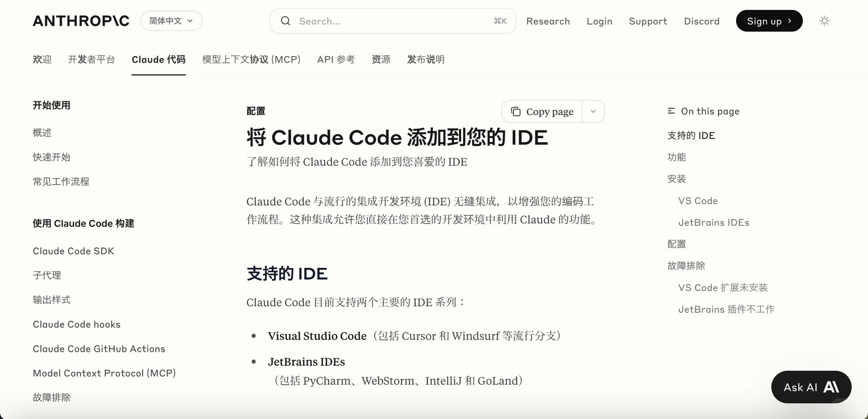Jump to VS Code 扩展未安装 section
This screenshot has height=419, width=868.
[x=723, y=288]
